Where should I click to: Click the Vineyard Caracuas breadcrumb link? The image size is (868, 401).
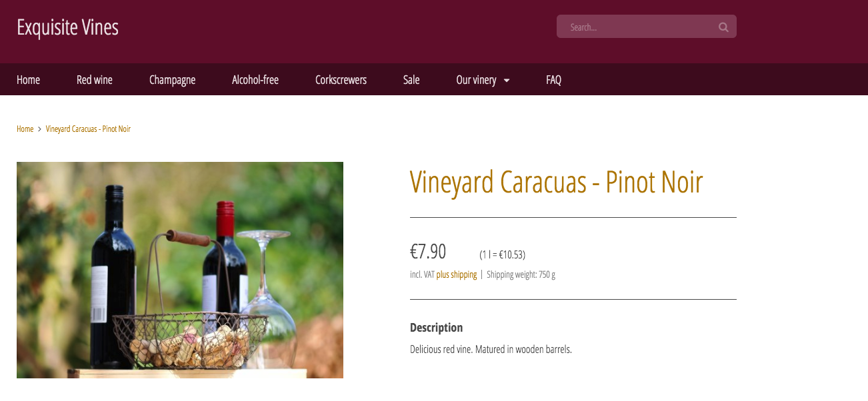[x=88, y=129]
